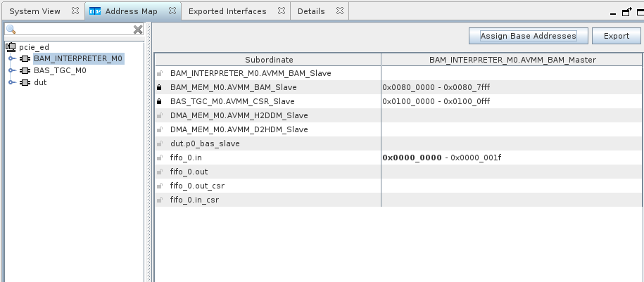This screenshot has width=644, height=282.
Task: Close the Details tab
Action: coord(340,11)
